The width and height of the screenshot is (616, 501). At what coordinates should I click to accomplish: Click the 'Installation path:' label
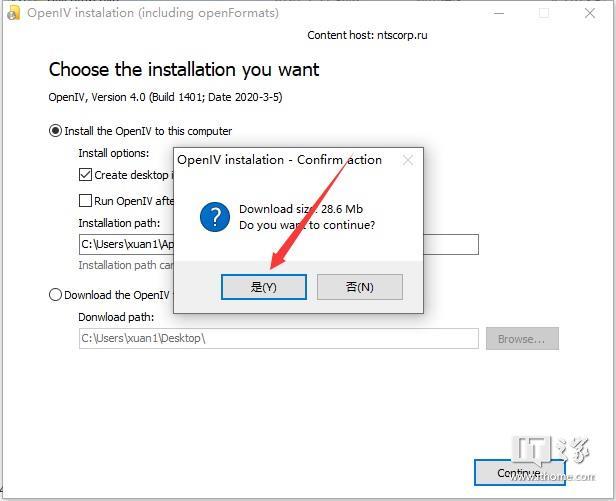pos(119,223)
